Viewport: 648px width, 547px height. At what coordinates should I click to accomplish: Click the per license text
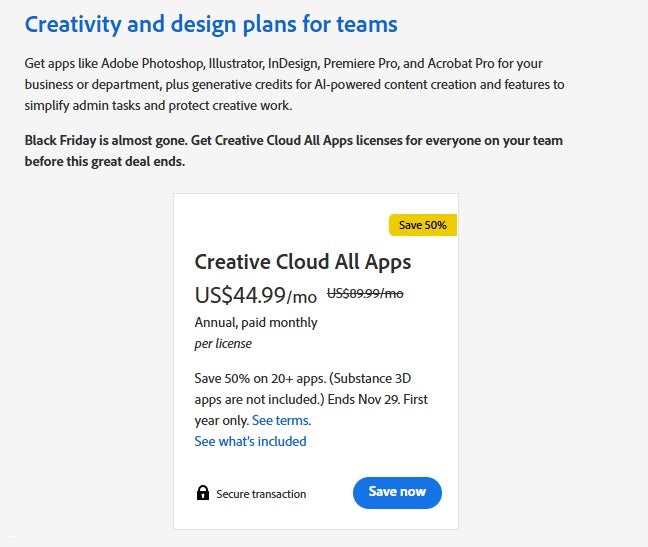pyautogui.click(x=223, y=344)
